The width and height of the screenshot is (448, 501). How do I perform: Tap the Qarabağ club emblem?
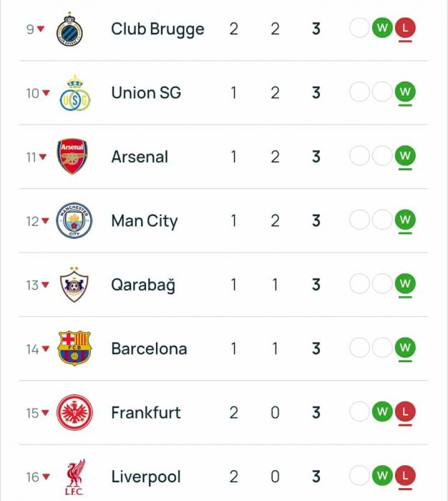tap(74, 285)
